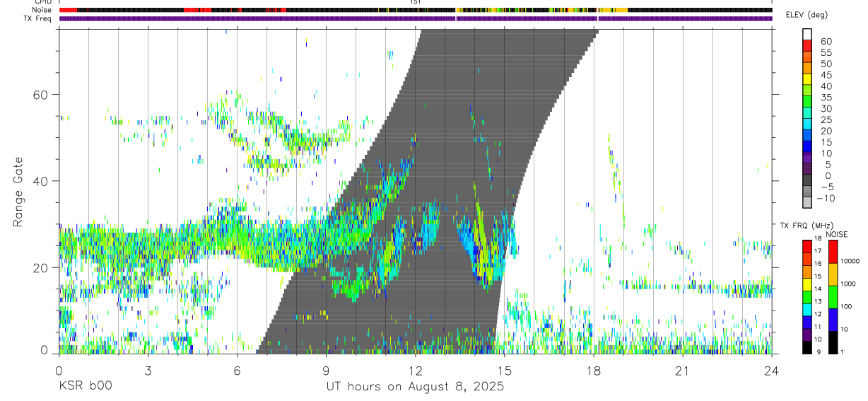Click the 30 label on elevation colorbar
This screenshot has height=401, width=868.
click(x=825, y=109)
